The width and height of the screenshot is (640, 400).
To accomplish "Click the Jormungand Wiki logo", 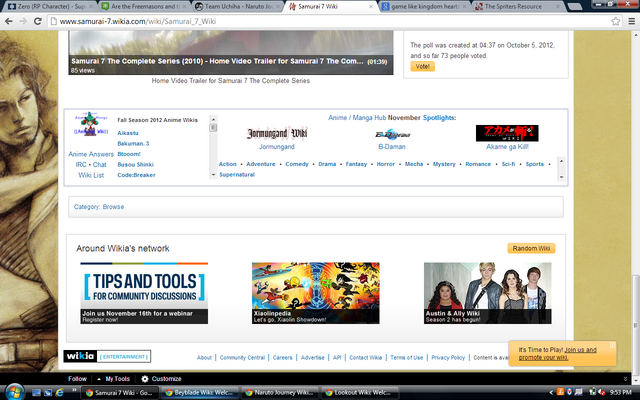I will [x=277, y=133].
